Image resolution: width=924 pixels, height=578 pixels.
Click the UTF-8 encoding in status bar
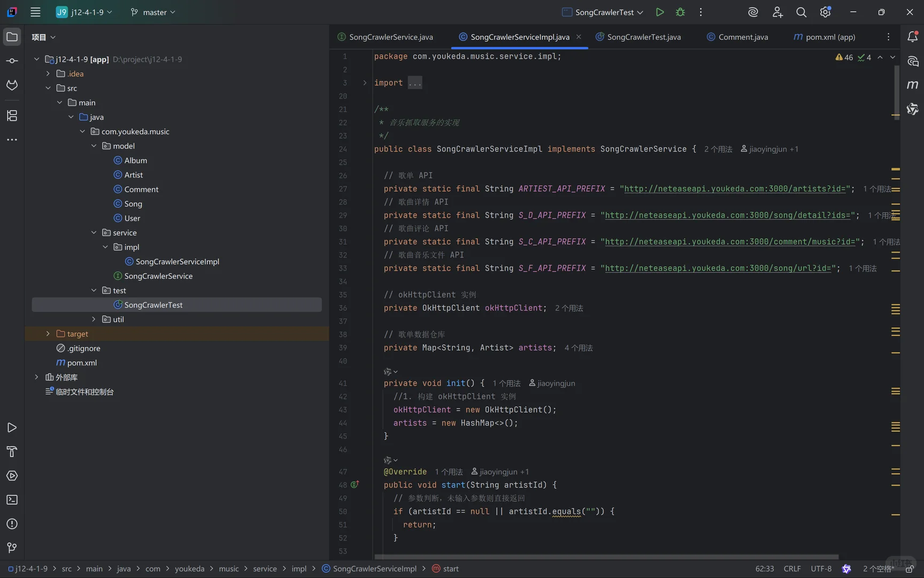coord(821,569)
